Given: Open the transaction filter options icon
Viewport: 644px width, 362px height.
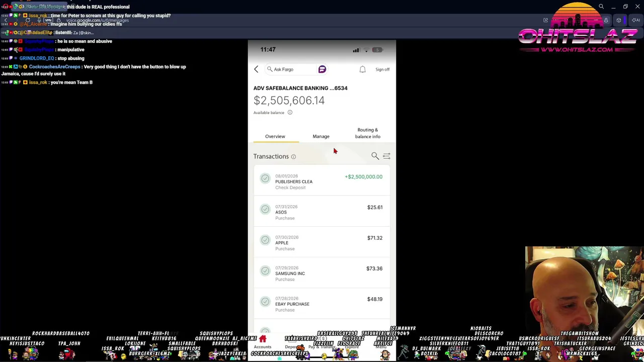Looking at the screenshot, I should [x=386, y=156].
